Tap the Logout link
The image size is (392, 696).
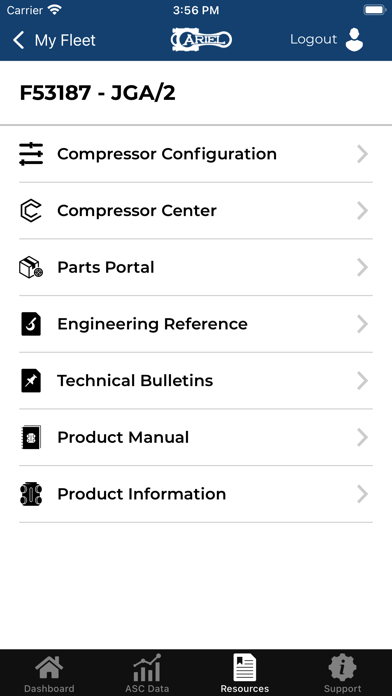coord(313,39)
